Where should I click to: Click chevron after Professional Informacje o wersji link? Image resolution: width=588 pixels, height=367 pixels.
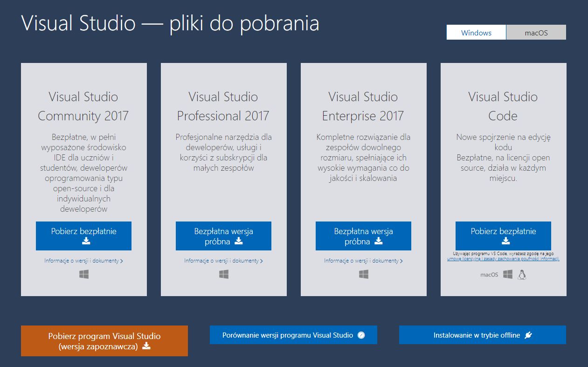pyautogui.click(x=262, y=261)
